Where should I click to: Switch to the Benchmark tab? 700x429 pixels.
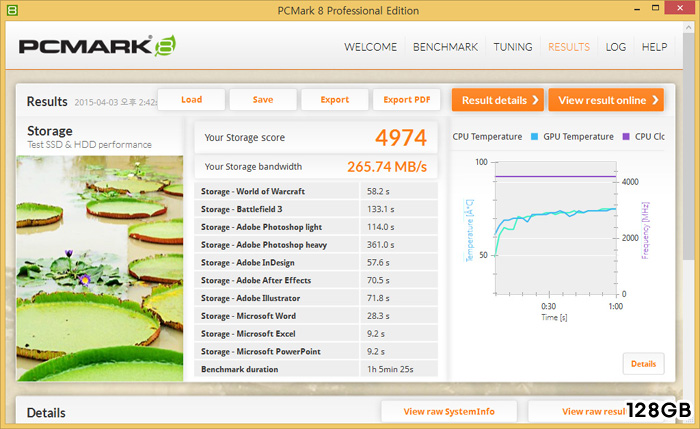445,47
